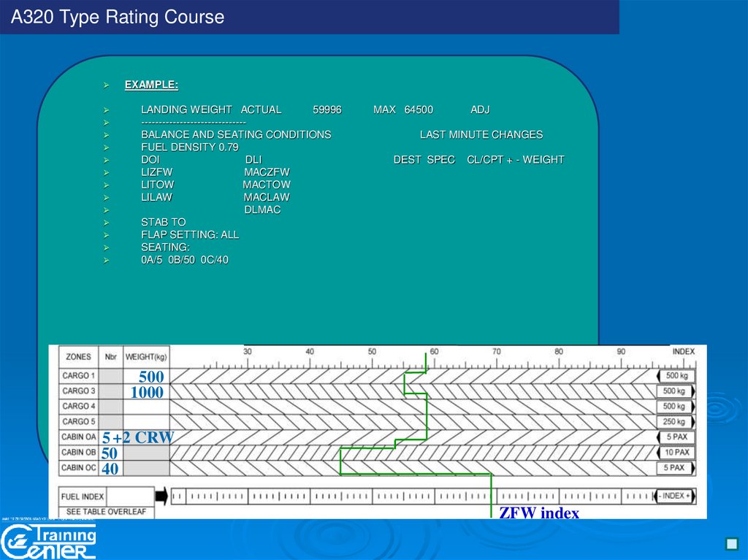Click the 10 PAX arrow box
This screenshot has height=560, width=748.
click(x=676, y=452)
